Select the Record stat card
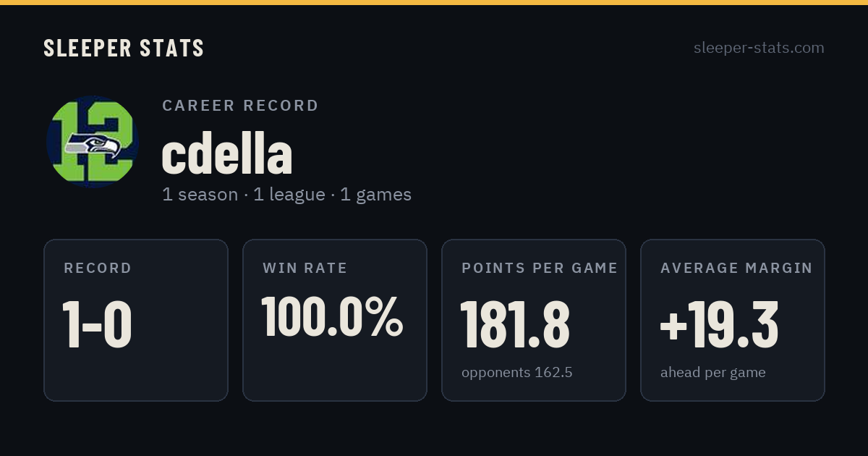The image size is (868, 456). click(136, 320)
